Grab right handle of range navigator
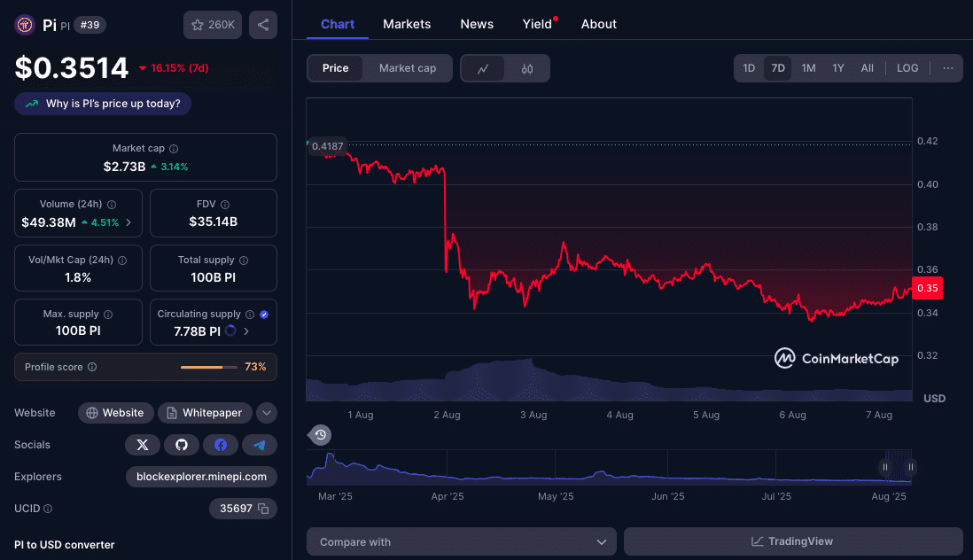Viewport: 973px width, 560px height. coord(910,467)
